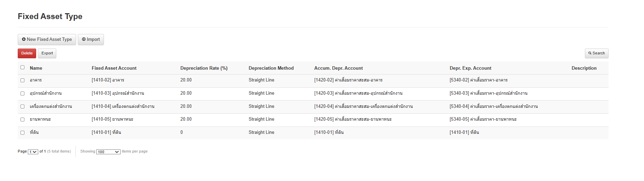Sort by the Name column header
The height and width of the screenshot is (181, 644).
36,68
